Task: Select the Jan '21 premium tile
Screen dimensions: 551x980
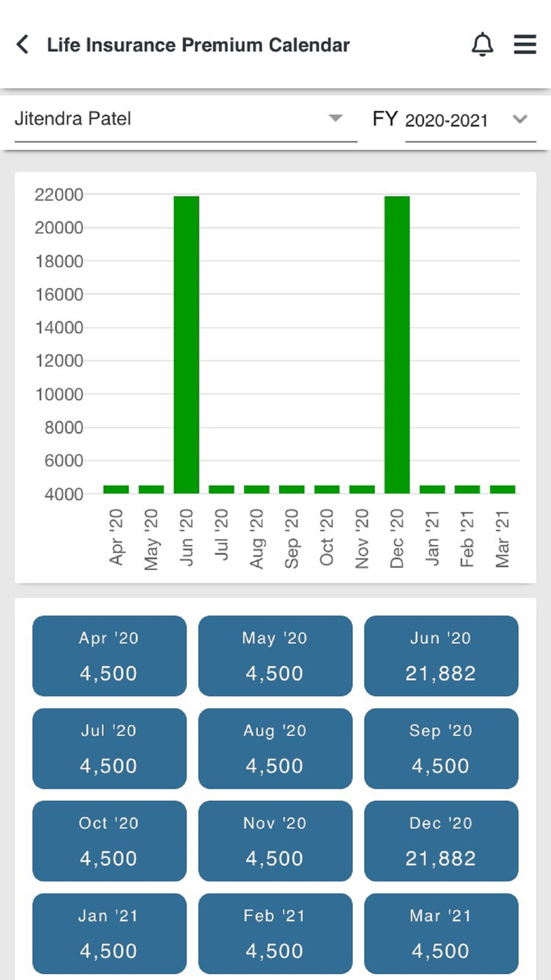Action: (110, 934)
